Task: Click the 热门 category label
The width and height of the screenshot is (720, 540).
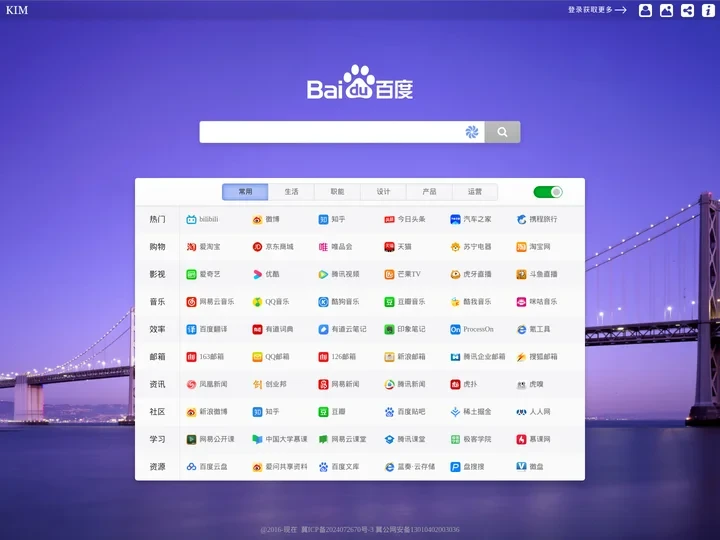Action: [x=157, y=219]
